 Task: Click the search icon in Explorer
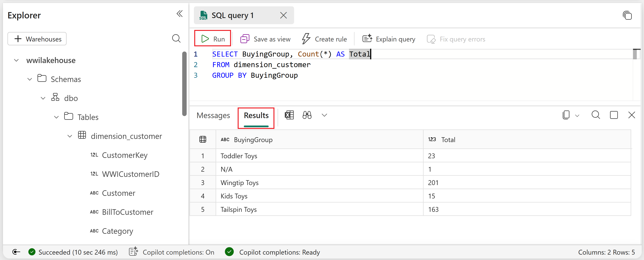click(176, 38)
